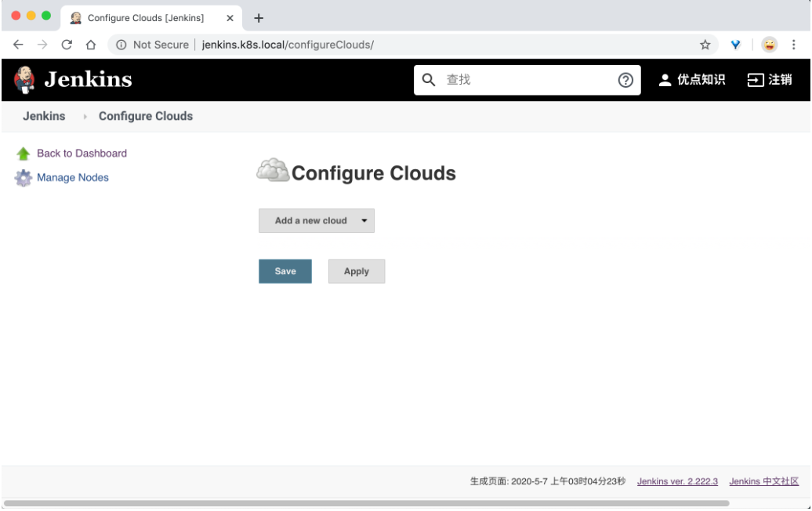Reload the page with refresh icon
Viewport: 812px width, 511px height.
pyautogui.click(x=67, y=45)
